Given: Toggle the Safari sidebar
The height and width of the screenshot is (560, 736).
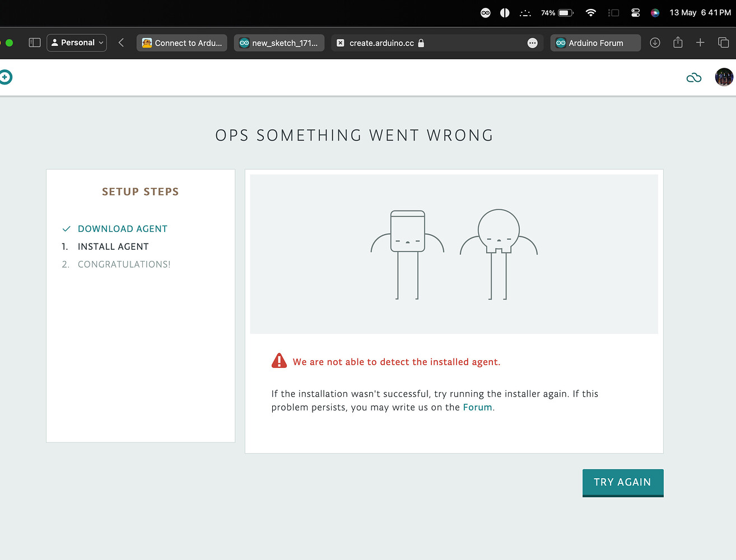Looking at the screenshot, I should tap(34, 43).
